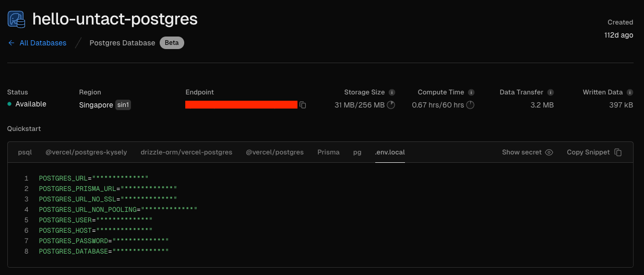The height and width of the screenshot is (275, 644).
Task: Click the sin1 region code badge
Action: (x=123, y=105)
